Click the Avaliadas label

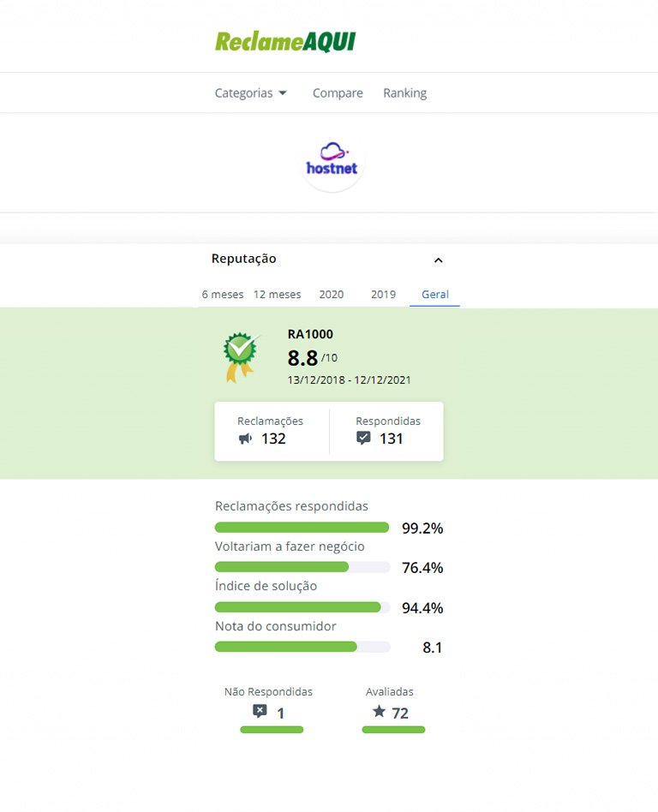click(x=390, y=692)
